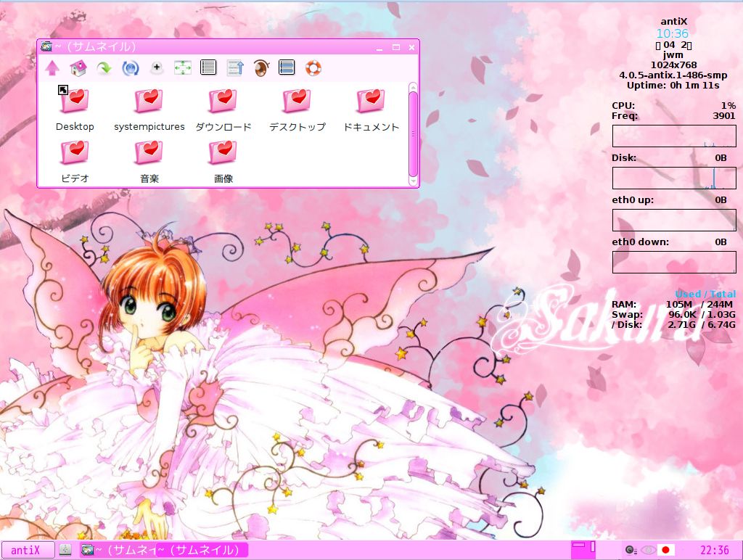Screen dimensions: 743x560
Task: Open help via the lifebuoy icon
Action: 313,68
